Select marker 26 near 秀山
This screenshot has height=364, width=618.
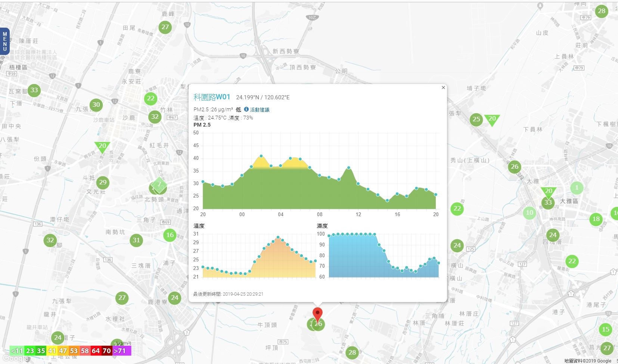(515, 167)
